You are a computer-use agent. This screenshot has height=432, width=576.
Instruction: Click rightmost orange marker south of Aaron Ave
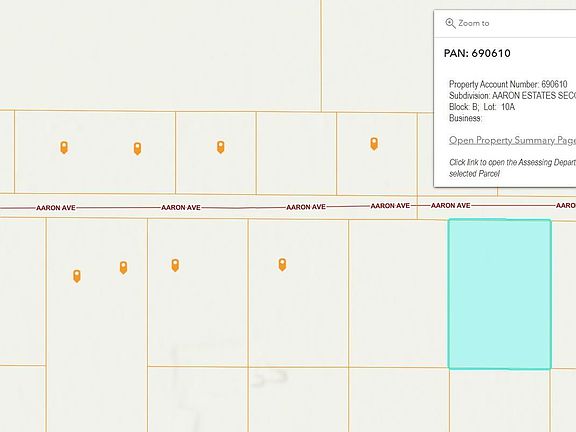(x=282, y=264)
